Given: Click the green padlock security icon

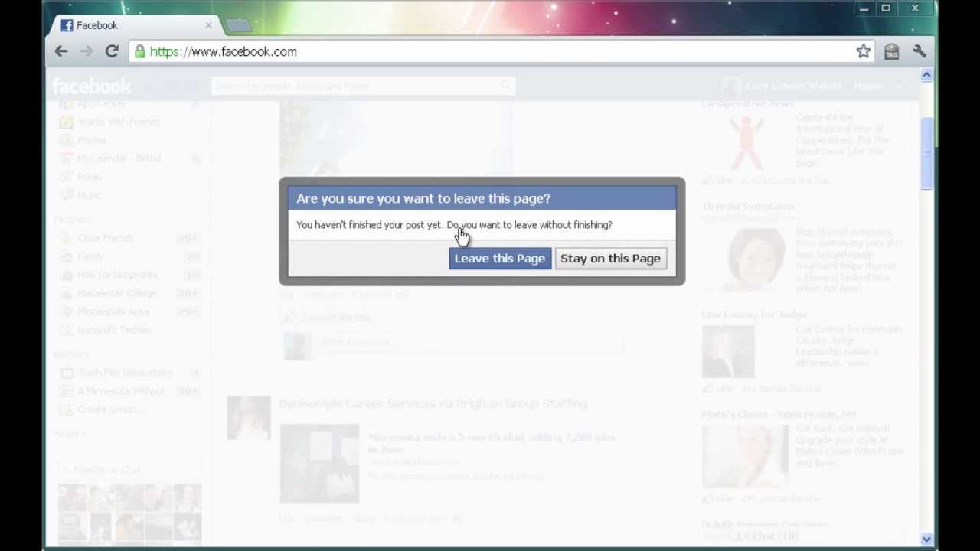Looking at the screenshot, I should [x=139, y=51].
